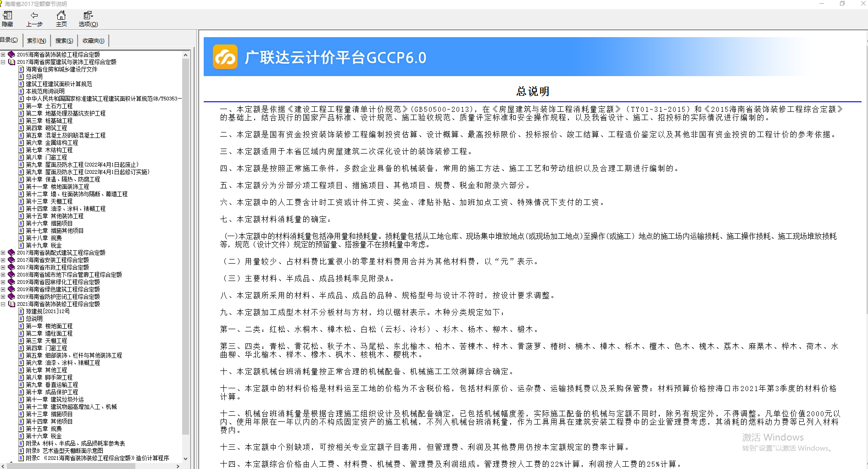Click the open-book icon of 2017海南省房屋建筑与装饰工程综合定额

pyautogui.click(x=11, y=62)
